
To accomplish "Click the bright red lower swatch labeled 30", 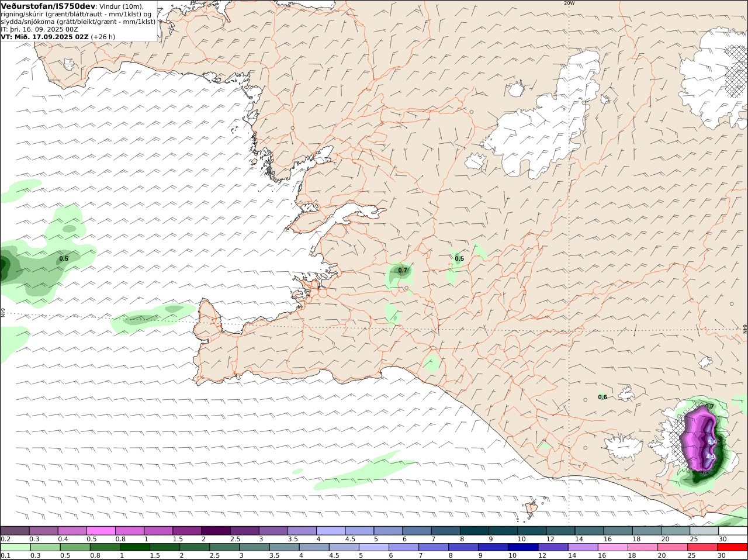I will coord(733,547).
